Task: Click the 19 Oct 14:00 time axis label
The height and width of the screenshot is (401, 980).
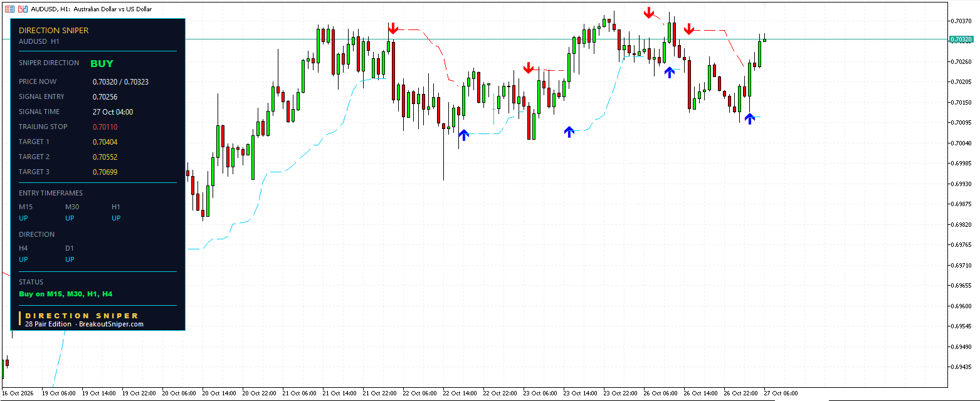Action: (100, 393)
